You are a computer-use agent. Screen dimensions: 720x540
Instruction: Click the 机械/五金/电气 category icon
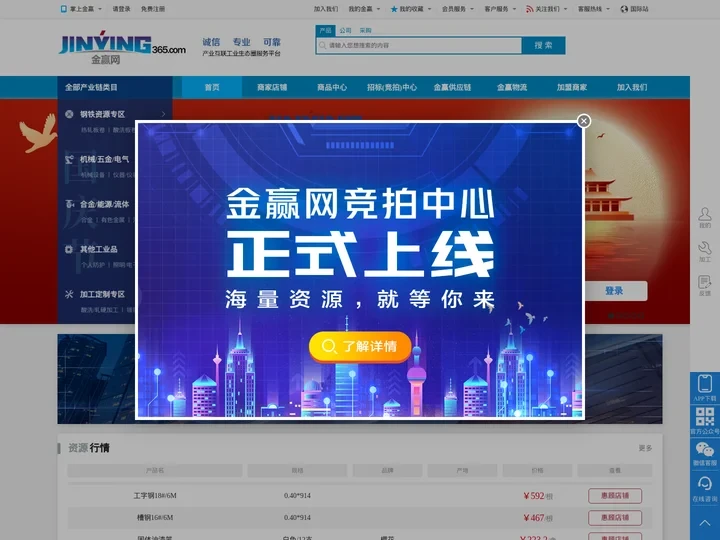coord(69,159)
